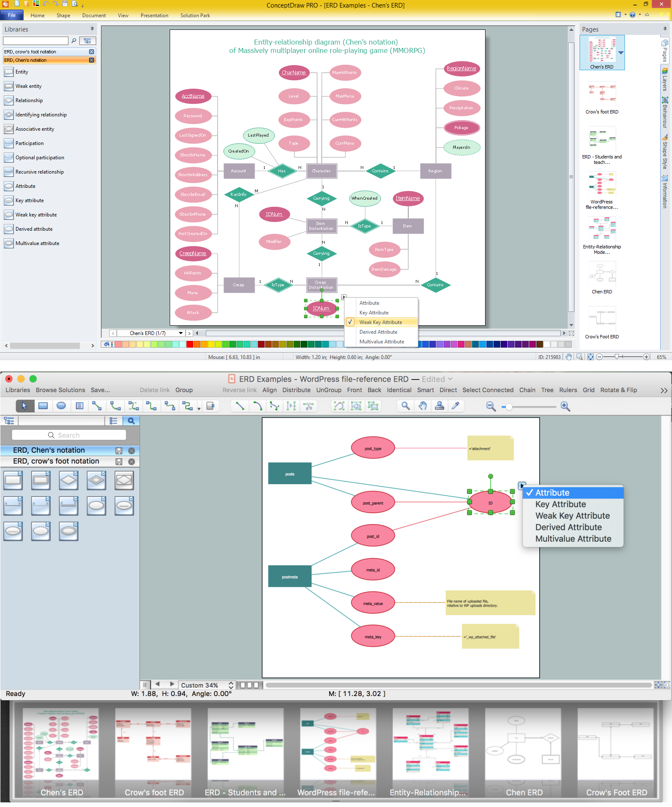Pick the Associative entity shape in Mac library
Screen dimensions: 672x807
point(124,480)
